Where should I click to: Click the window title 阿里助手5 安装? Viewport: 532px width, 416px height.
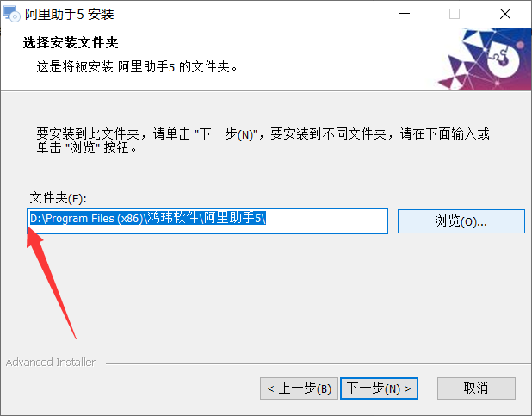(70, 15)
